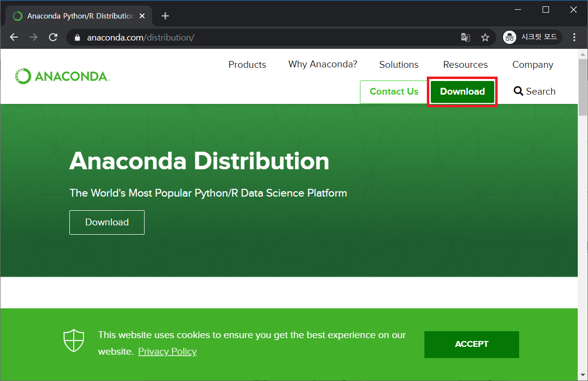Go back to the previous page
Screen dimensions: 588x381
tap(14, 38)
